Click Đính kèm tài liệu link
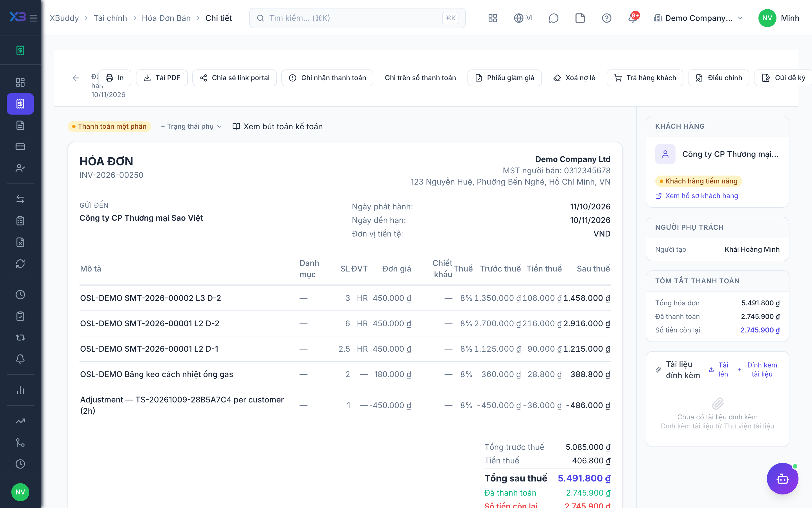The image size is (812, 508). point(758,370)
